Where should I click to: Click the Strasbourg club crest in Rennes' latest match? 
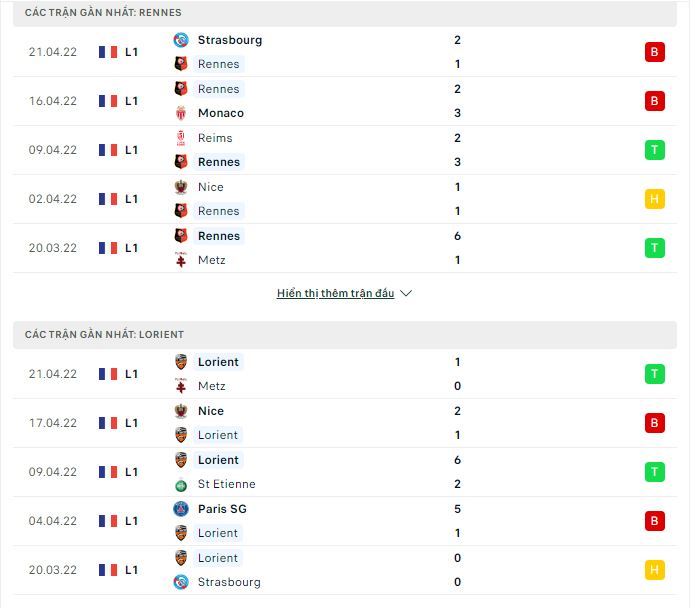[181, 40]
